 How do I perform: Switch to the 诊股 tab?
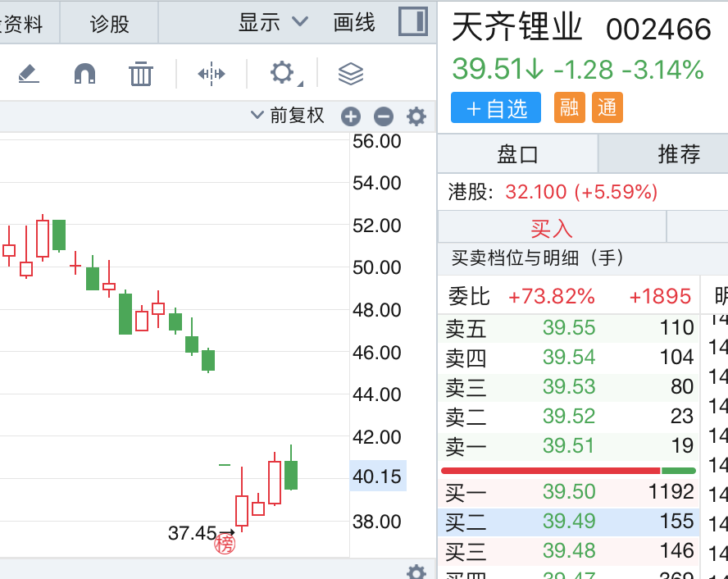[x=110, y=23]
